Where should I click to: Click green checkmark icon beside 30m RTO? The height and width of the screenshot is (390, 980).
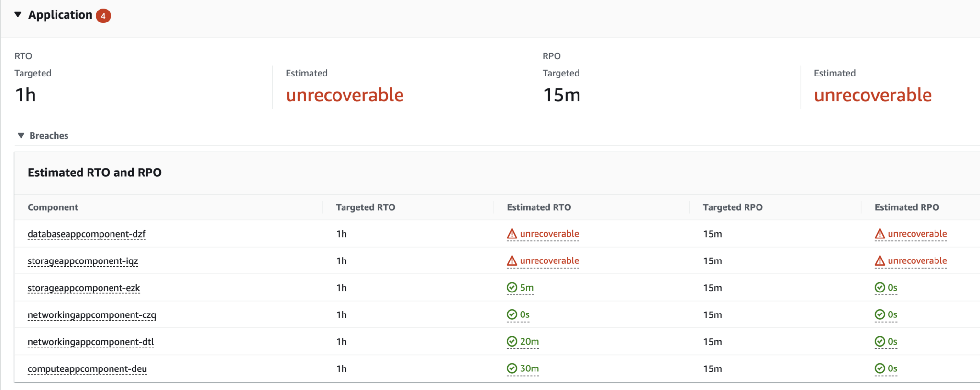(x=512, y=368)
